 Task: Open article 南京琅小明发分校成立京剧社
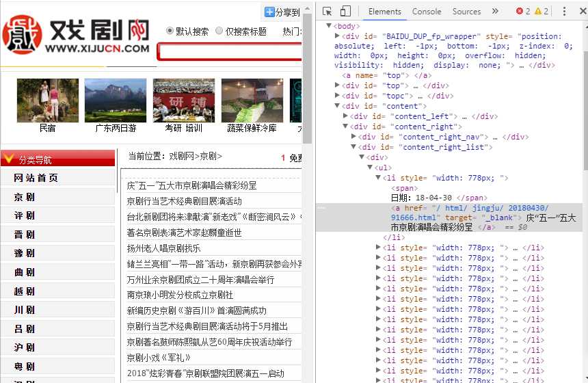tap(180, 295)
